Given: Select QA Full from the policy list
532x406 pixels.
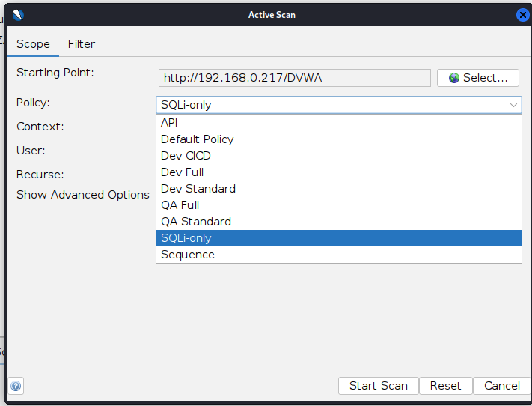Looking at the screenshot, I should (180, 205).
